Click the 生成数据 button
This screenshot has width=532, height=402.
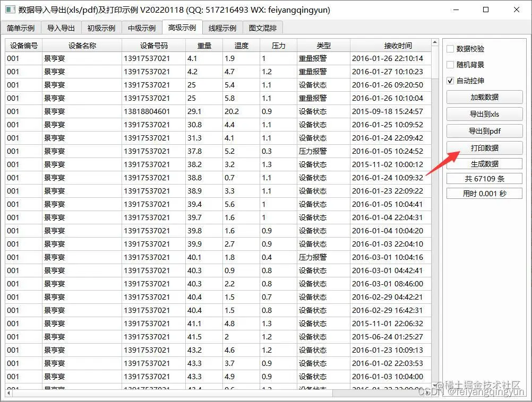tap(485, 164)
